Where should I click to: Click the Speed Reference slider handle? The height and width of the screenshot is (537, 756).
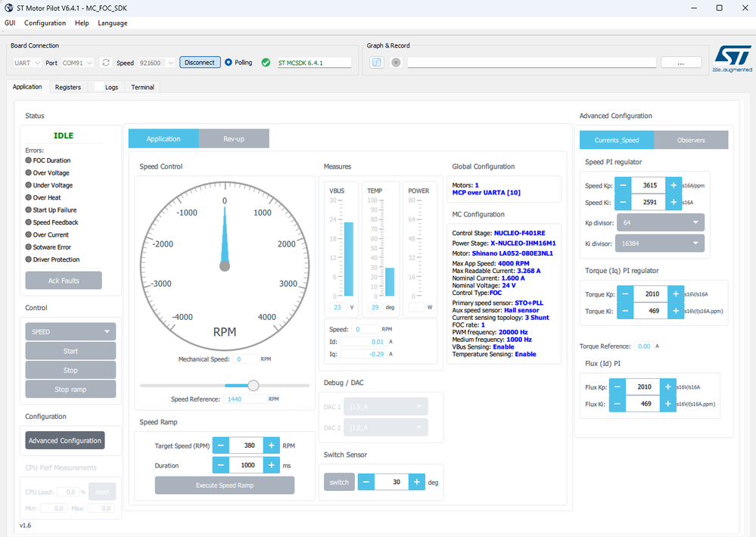[x=254, y=386]
